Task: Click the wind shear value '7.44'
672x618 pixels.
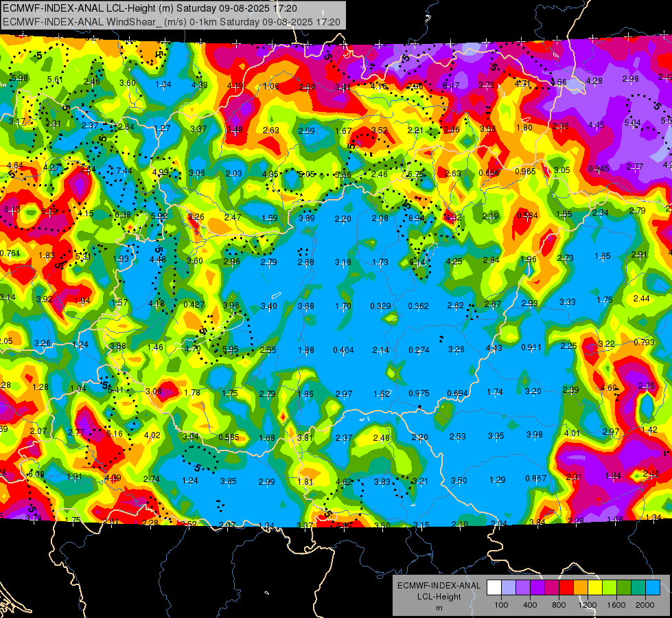Action: [x=124, y=171]
